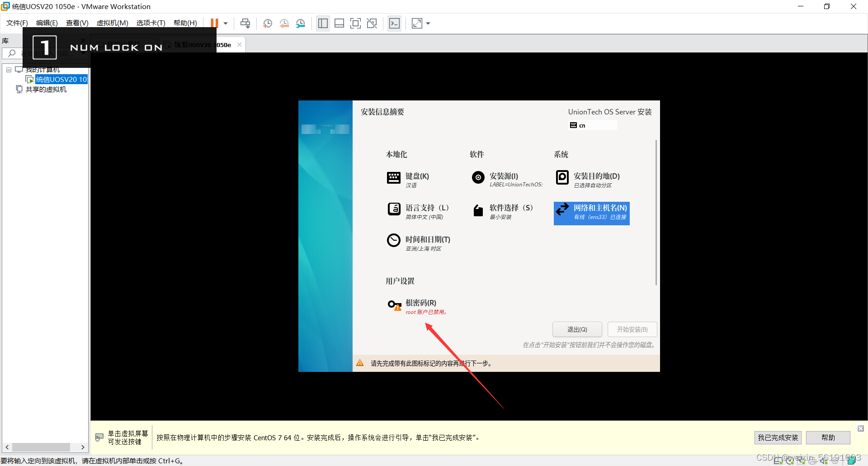Collapse the 我的计算机 tree node
This screenshot has width=868, height=466.
[9, 70]
